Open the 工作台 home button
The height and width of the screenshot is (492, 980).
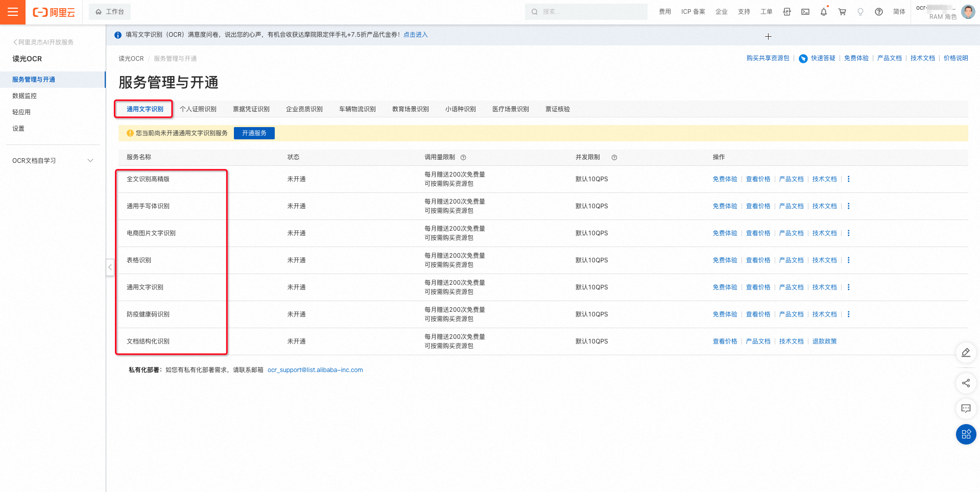[110, 12]
